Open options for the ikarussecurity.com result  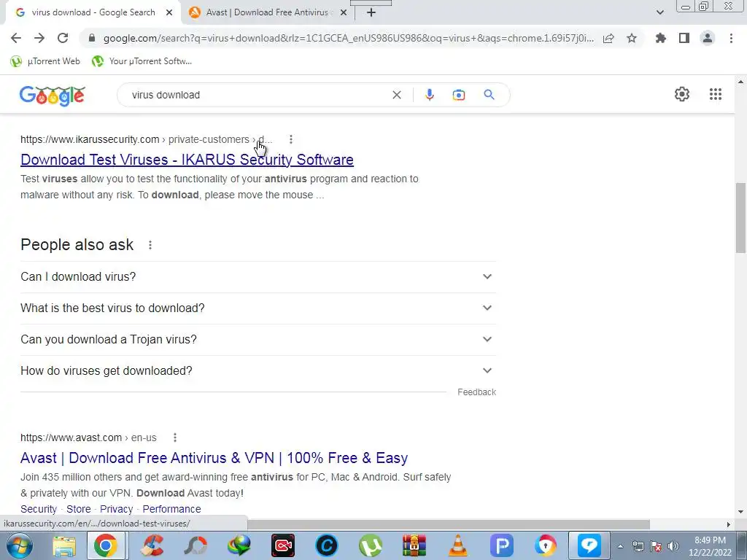point(290,139)
